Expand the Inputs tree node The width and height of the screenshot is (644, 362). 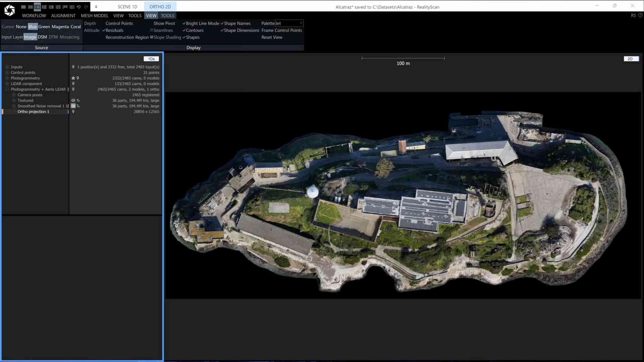pos(7,67)
